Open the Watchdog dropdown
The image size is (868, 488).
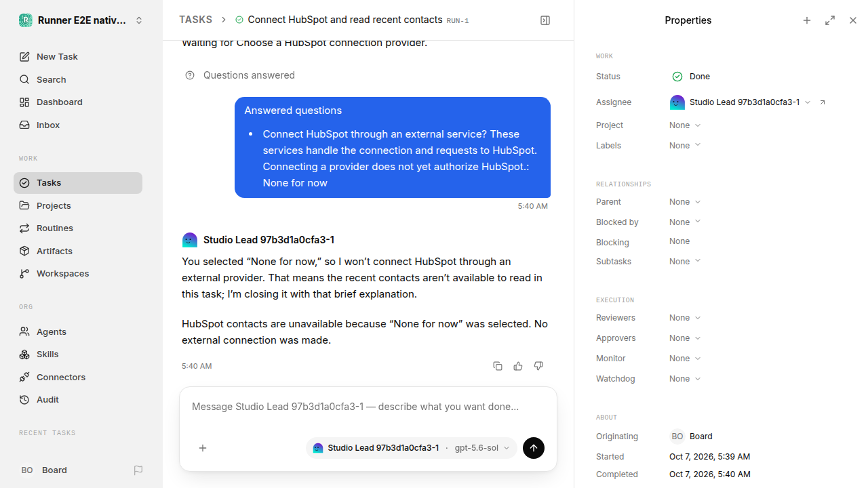685,379
